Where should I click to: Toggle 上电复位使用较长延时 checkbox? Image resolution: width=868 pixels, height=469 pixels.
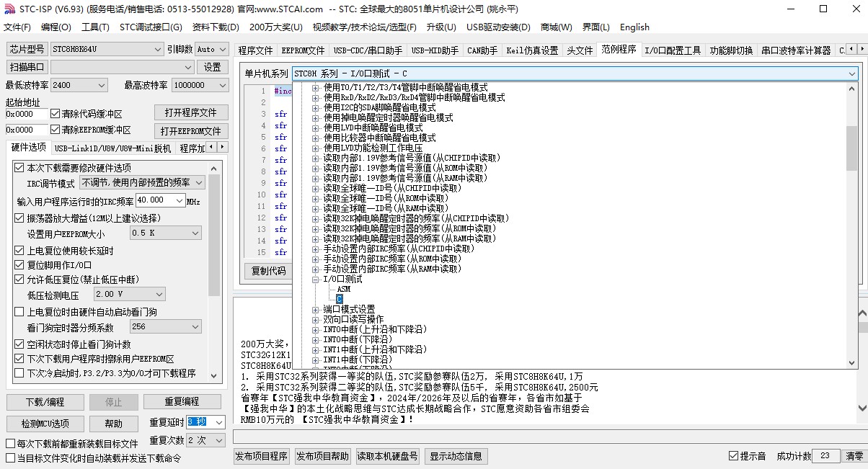click(19, 251)
